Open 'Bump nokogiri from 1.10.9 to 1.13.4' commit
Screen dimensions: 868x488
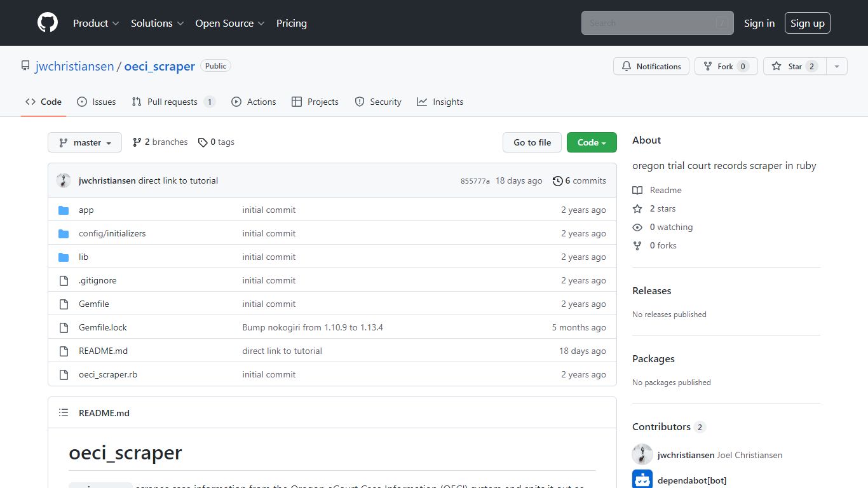(313, 327)
